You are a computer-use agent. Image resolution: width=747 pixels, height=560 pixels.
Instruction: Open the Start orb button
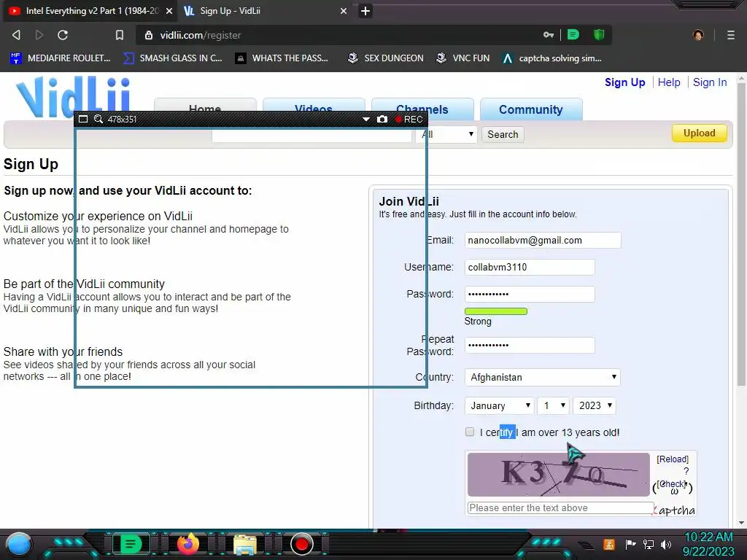coord(20,545)
